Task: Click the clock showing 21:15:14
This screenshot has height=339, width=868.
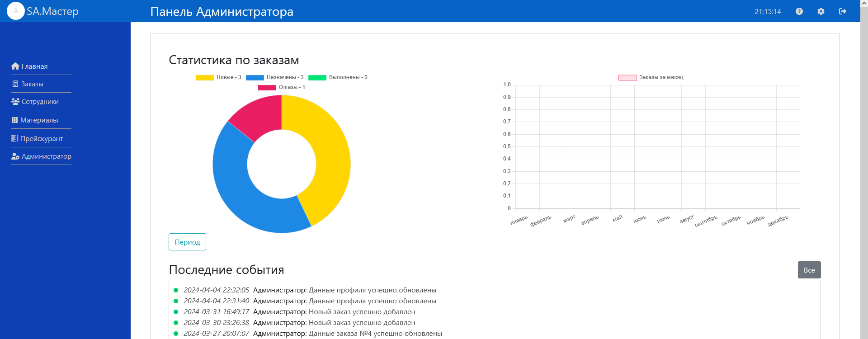Action: (x=768, y=11)
